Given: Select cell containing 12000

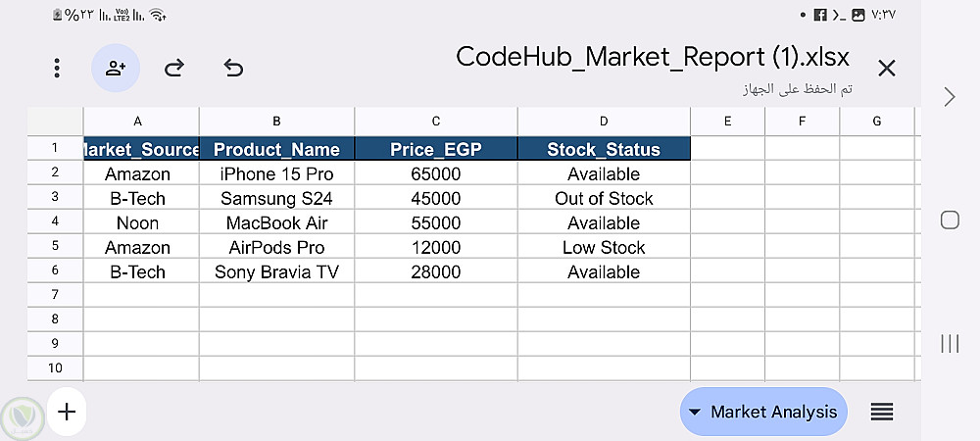Looking at the screenshot, I should point(436,248).
